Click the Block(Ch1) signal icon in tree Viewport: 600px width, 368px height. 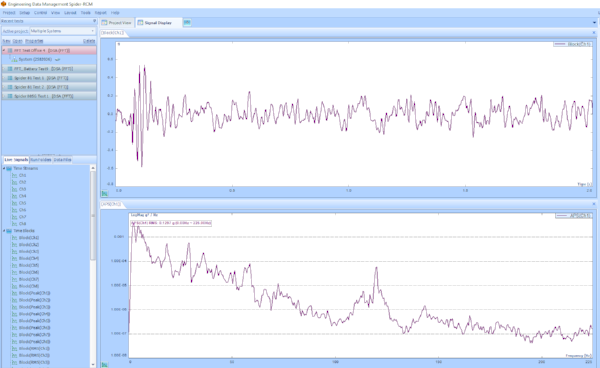click(x=15, y=238)
